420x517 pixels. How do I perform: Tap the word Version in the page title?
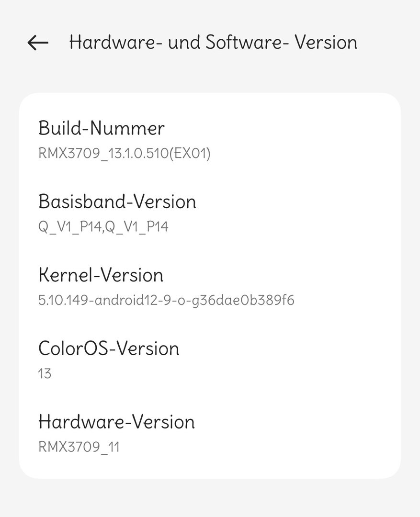pyautogui.click(x=326, y=43)
